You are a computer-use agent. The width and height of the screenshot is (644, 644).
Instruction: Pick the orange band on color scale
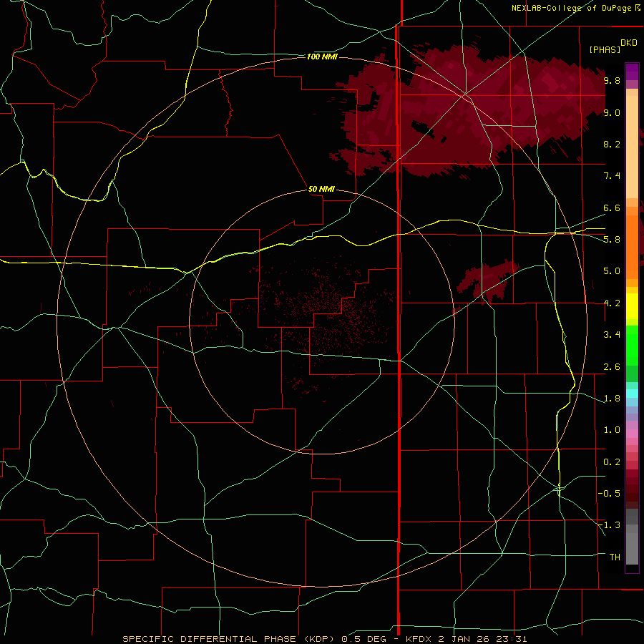[x=632, y=246]
